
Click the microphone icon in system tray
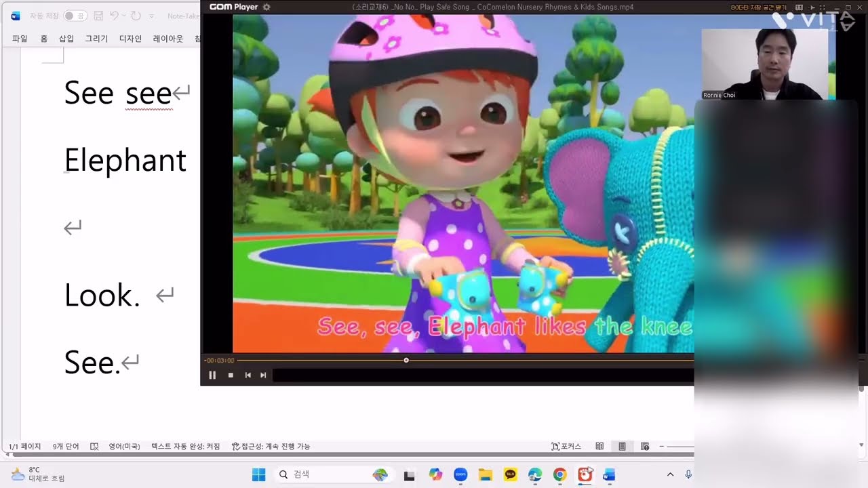(688, 475)
